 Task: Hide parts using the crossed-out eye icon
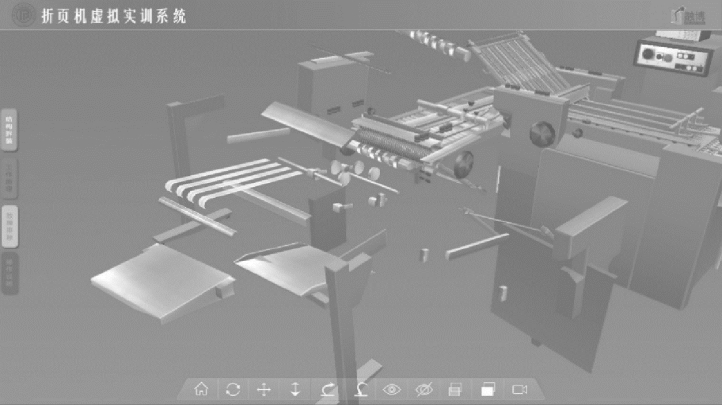click(424, 390)
